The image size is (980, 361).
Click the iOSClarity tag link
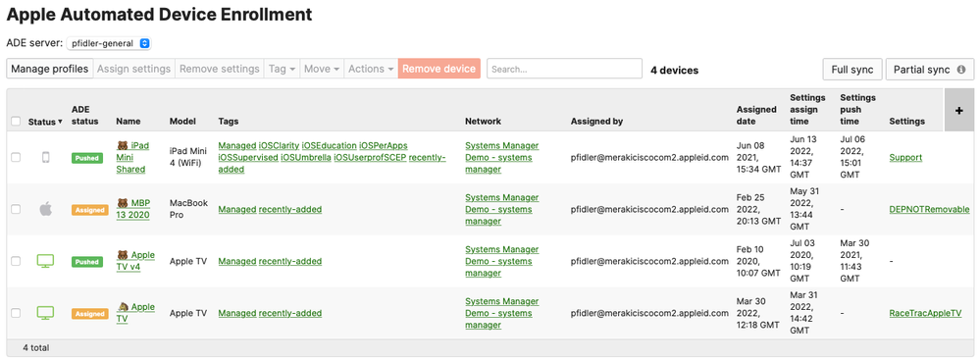click(x=279, y=145)
